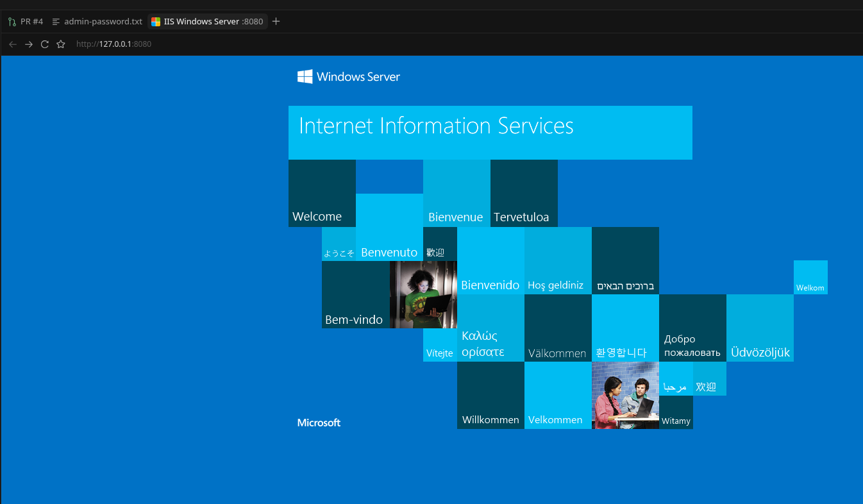863x504 pixels.
Task: Click the Witamy tile
Action: 676,412
